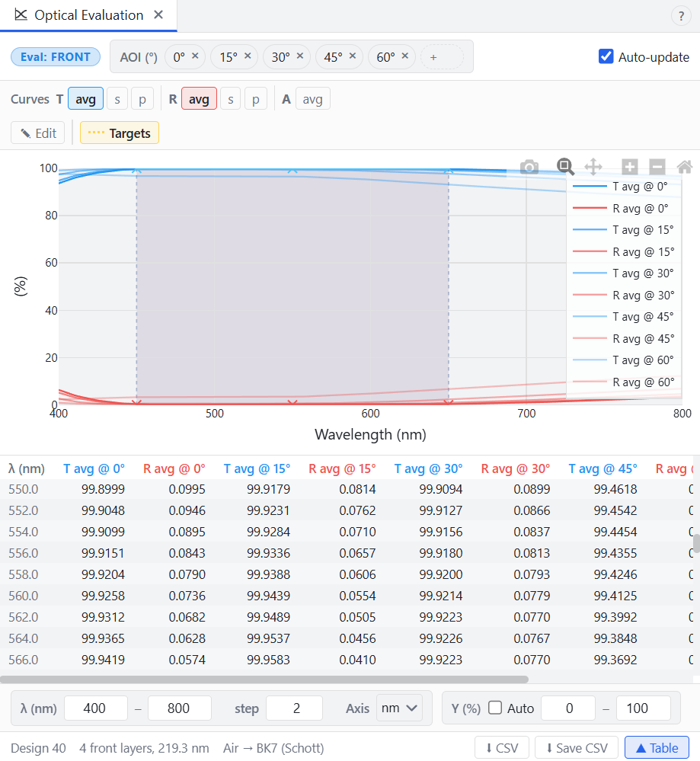700x761 pixels.
Task: Collapse the data Table panel
Action: point(657,748)
